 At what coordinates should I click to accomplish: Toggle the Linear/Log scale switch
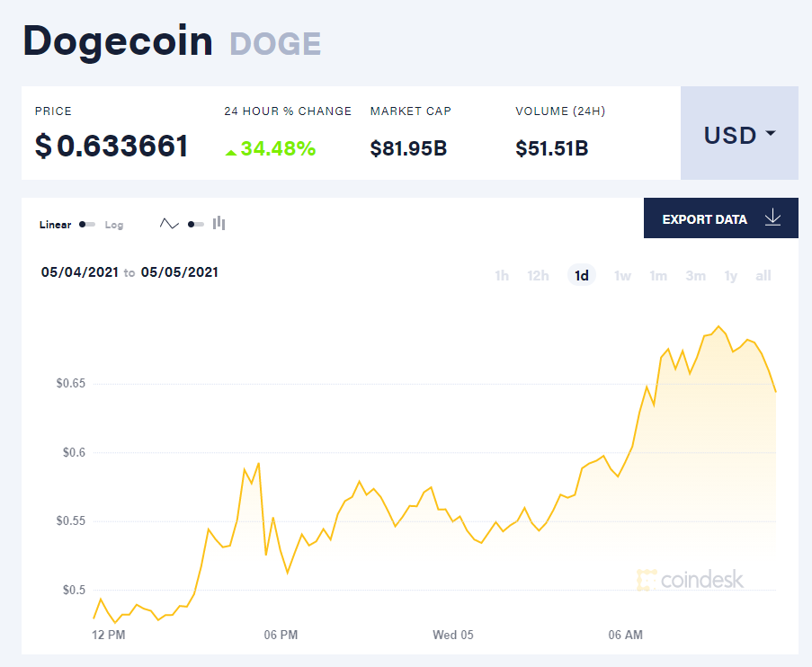coord(87,224)
